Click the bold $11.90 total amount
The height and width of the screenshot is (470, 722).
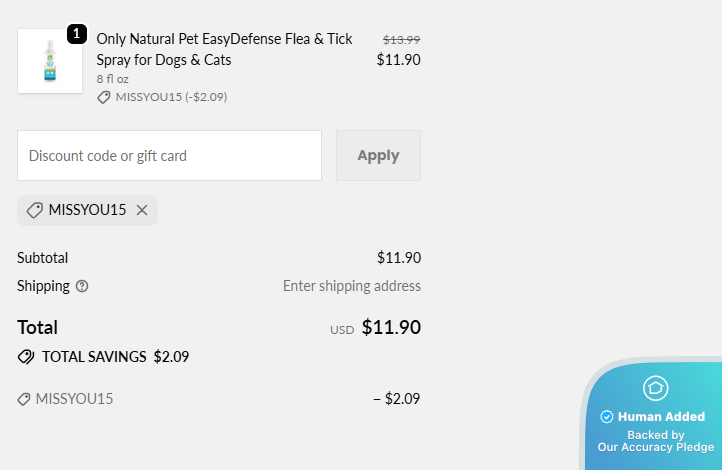point(391,327)
